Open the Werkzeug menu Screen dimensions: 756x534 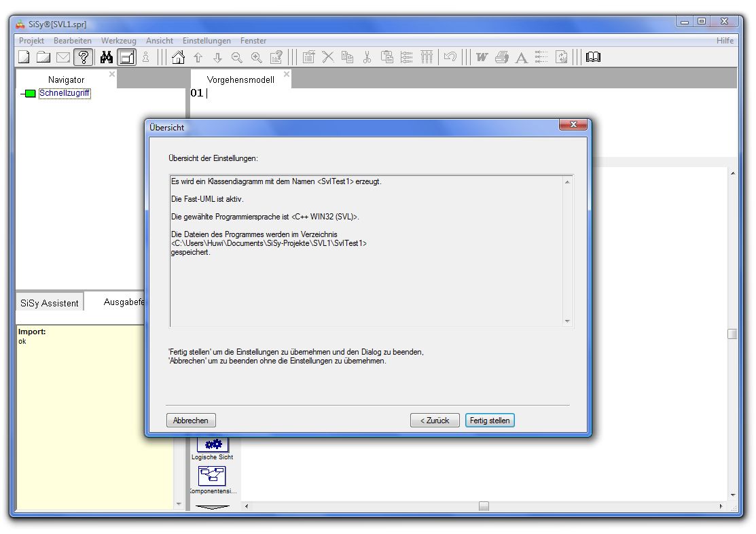click(119, 41)
